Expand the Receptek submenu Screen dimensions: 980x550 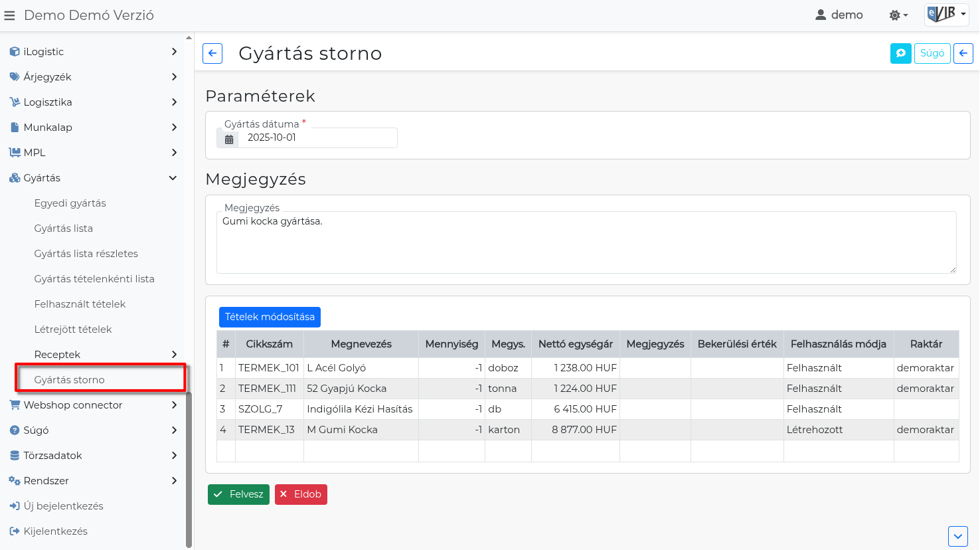tap(105, 355)
